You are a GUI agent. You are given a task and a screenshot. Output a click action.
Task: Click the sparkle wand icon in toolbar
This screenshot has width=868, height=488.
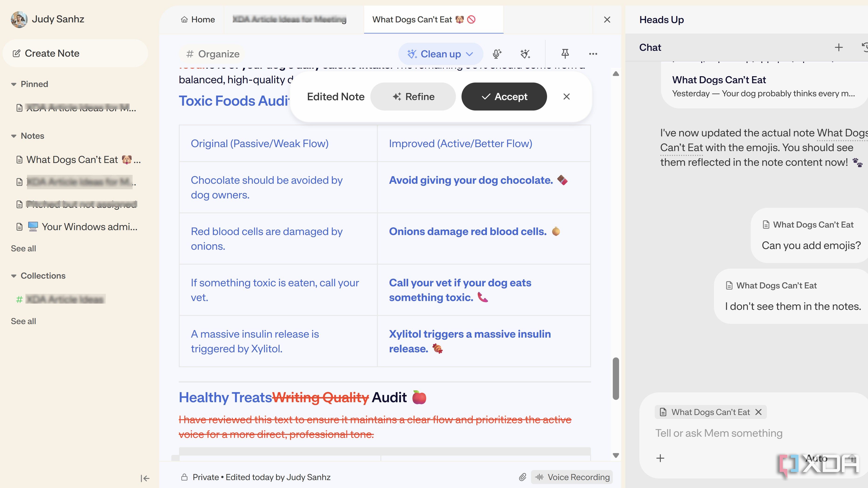tap(525, 54)
